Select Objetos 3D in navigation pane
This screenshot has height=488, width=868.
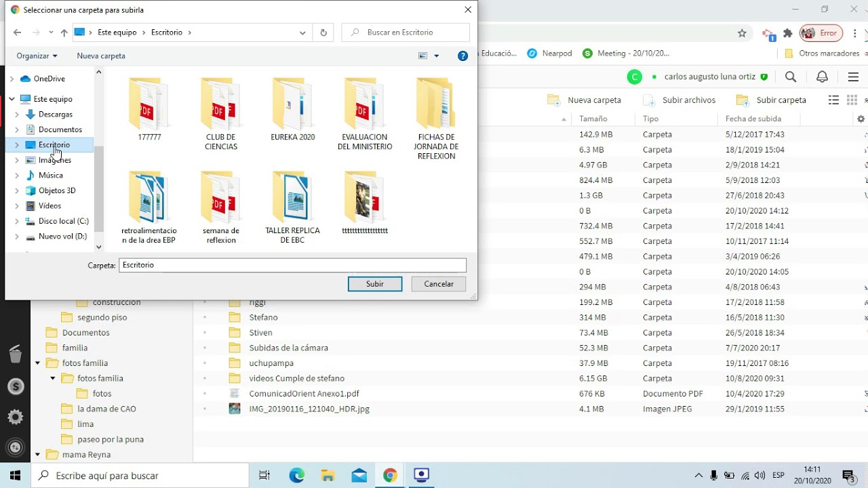tap(57, 190)
